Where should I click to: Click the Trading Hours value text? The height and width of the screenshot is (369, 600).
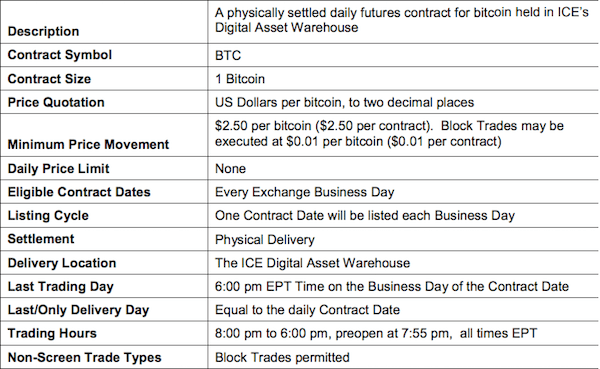(x=376, y=333)
